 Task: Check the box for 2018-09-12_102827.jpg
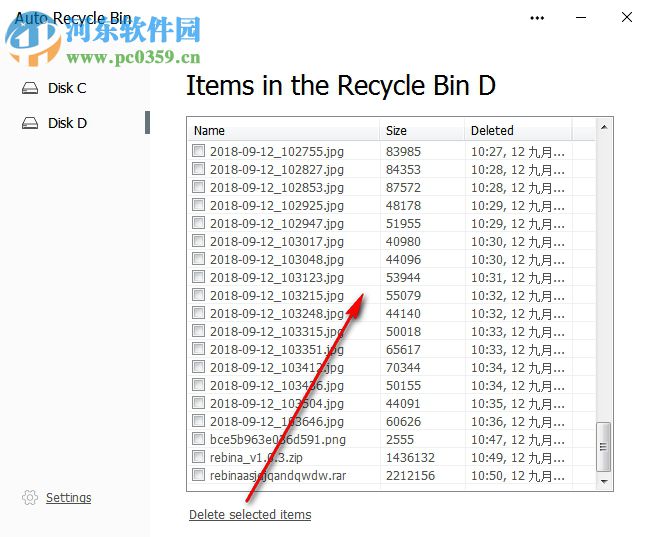click(x=199, y=169)
